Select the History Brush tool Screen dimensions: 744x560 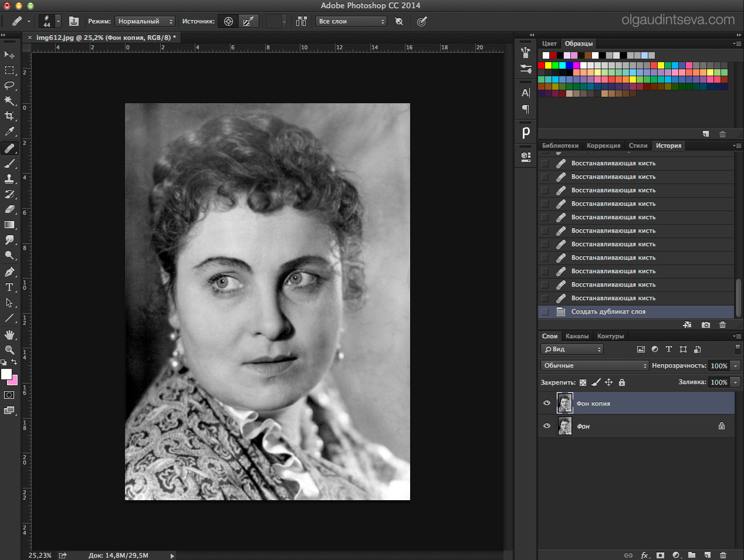click(x=9, y=194)
